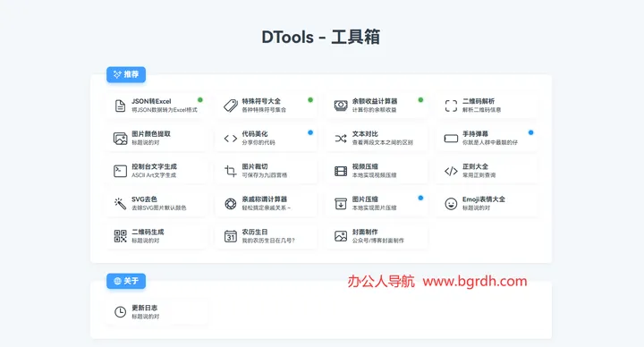Click the green dot on JSON转Excel
The width and height of the screenshot is (644, 347).
click(200, 100)
